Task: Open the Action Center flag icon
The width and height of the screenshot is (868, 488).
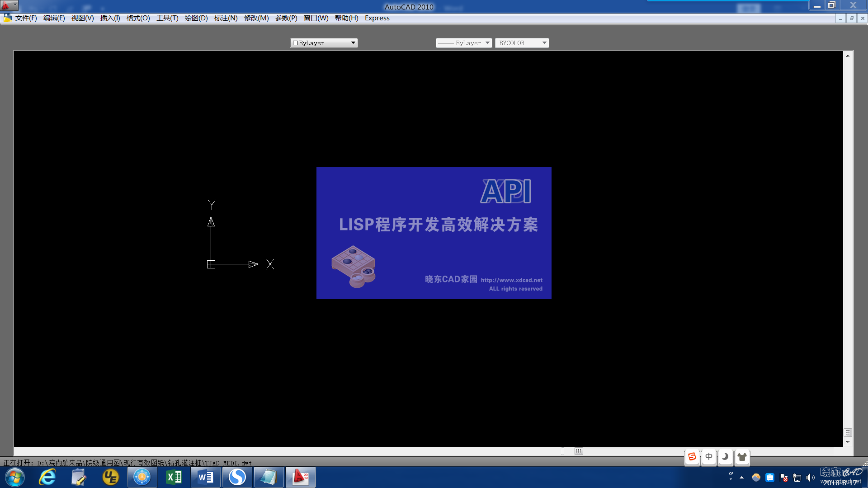Action: [783, 478]
